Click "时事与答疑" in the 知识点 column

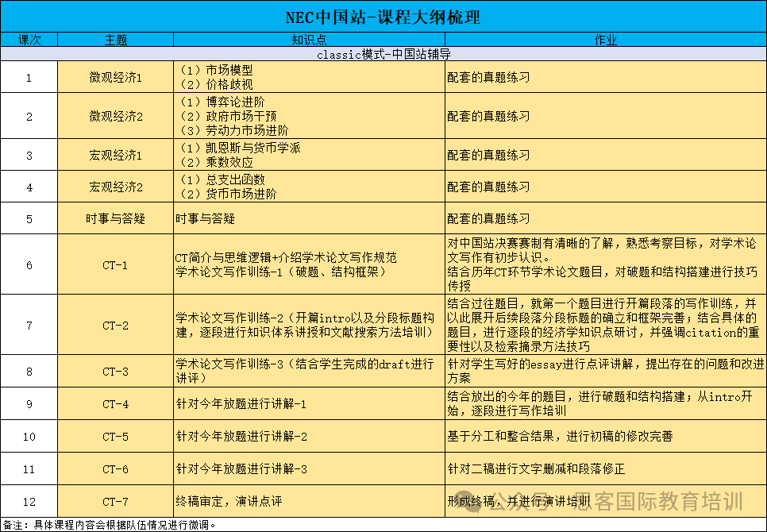click(206, 218)
